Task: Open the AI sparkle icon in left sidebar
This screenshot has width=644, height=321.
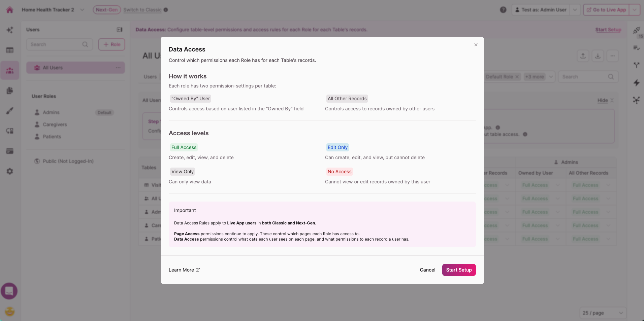Action: tap(10, 30)
